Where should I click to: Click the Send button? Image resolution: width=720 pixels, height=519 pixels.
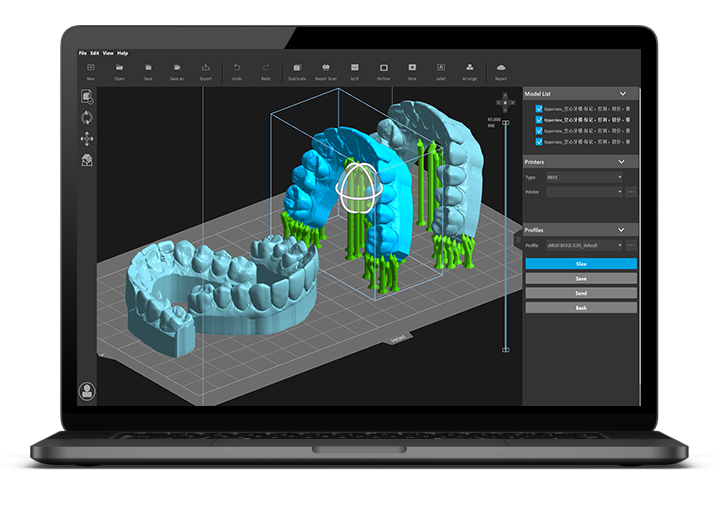pos(581,293)
